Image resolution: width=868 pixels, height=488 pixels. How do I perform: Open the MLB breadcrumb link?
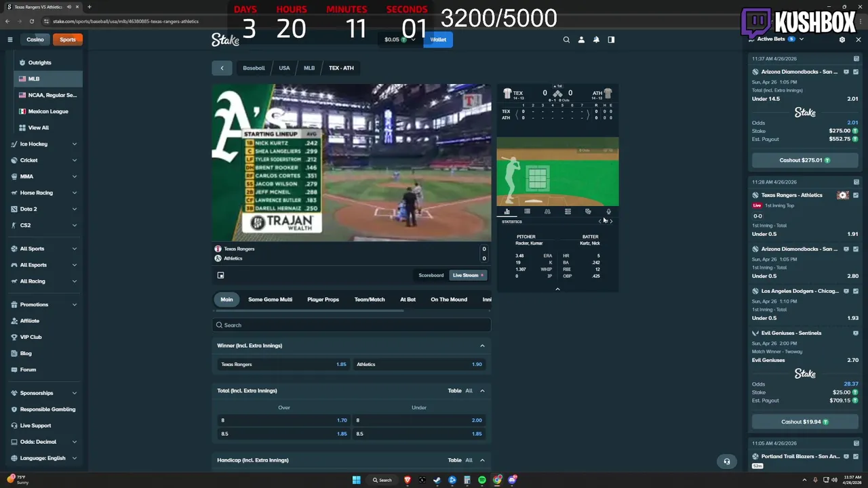pyautogui.click(x=309, y=68)
